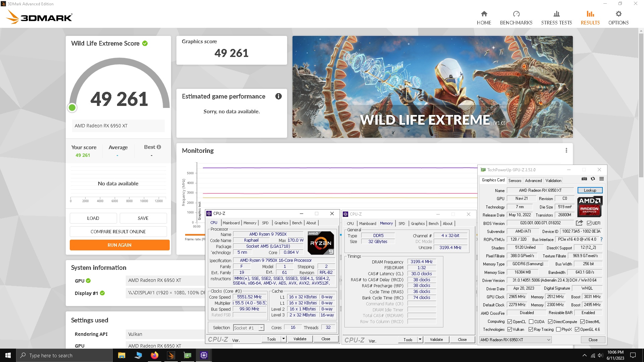Open the Benchmarks section
Viewport: 644px width, 362px height.
tap(516, 18)
